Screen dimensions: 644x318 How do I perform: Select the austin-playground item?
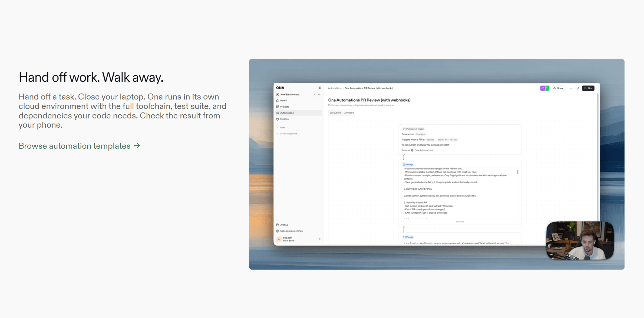tap(288, 134)
